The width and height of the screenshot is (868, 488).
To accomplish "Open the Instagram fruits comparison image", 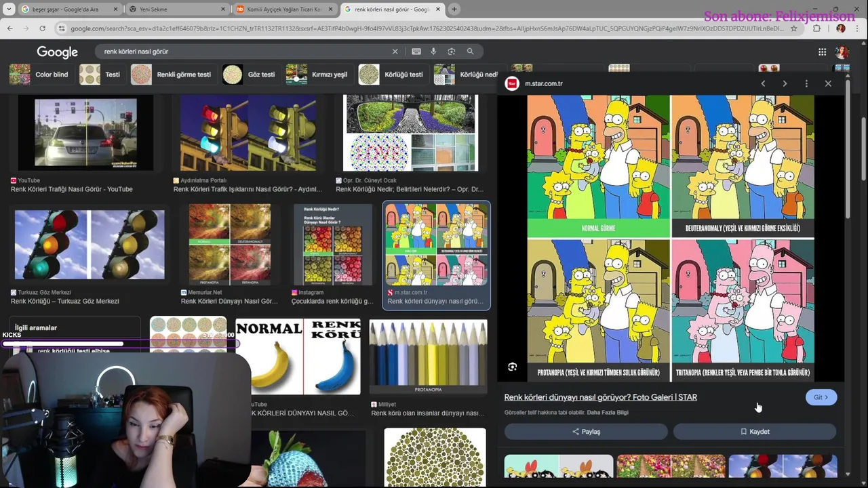I will tap(333, 245).
